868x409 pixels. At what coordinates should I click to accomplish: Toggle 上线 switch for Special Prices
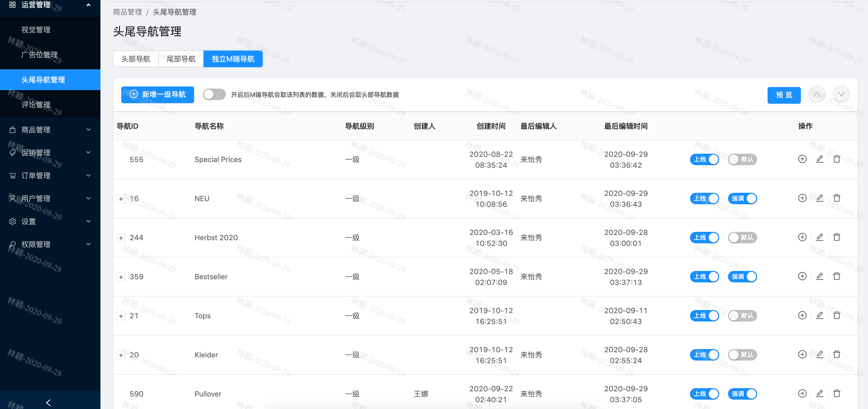(x=704, y=159)
